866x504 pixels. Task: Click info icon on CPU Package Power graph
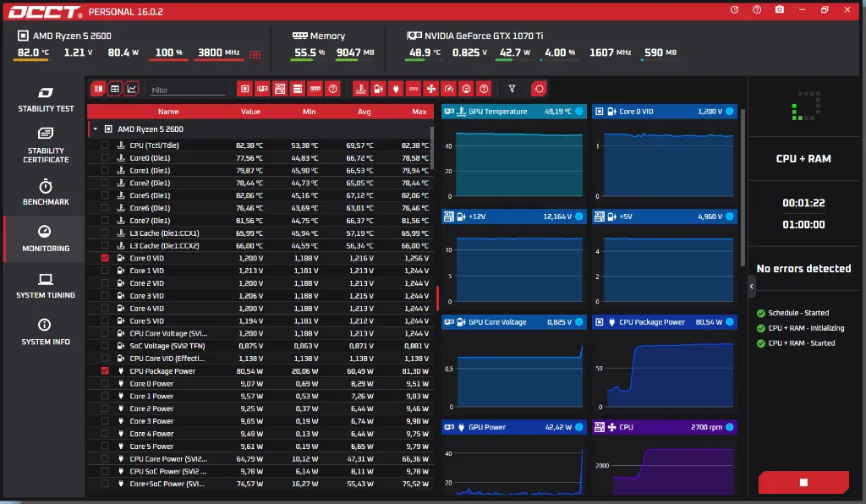point(730,322)
